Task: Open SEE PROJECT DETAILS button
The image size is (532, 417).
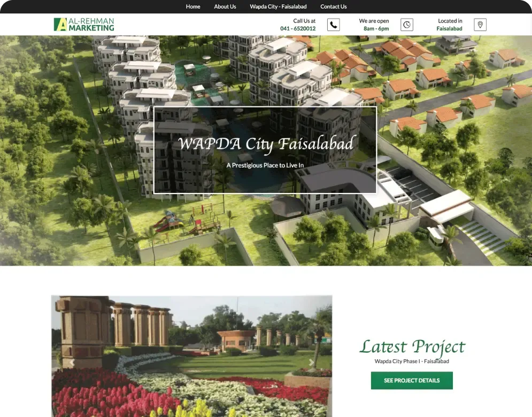Action: (412, 380)
